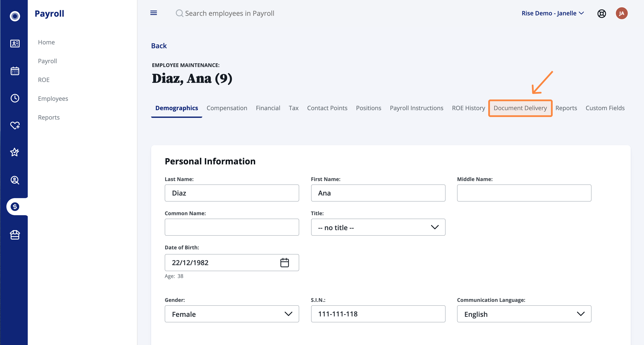
Task: Open the Gender dropdown
Action: tap(232, 314)
